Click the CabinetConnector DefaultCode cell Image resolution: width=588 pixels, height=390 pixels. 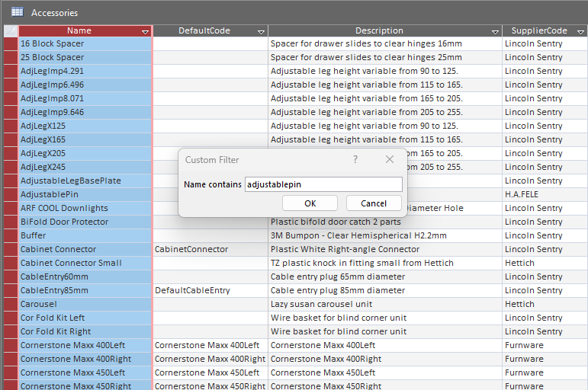click(210, 249)
